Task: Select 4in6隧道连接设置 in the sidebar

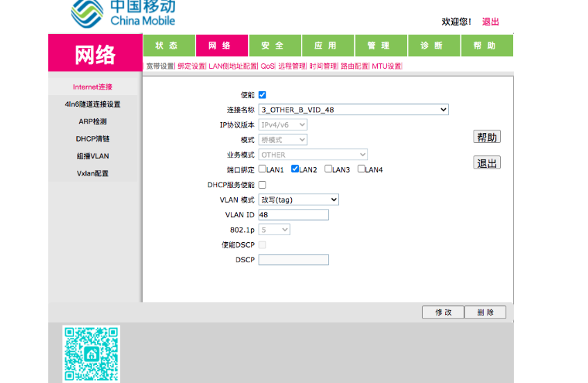Action: point(93,104)
